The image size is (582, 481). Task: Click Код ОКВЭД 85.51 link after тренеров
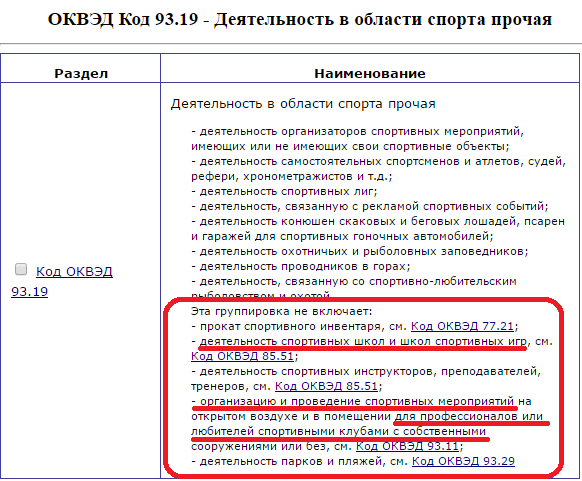326,386
